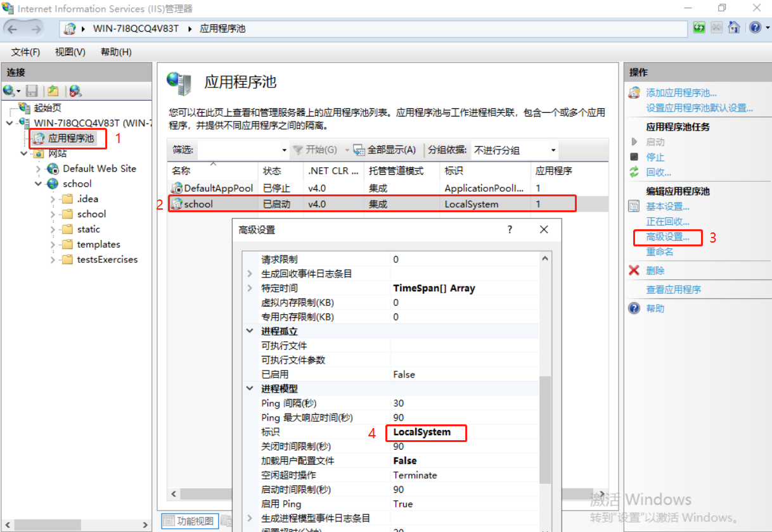Expand the 特定时间 property
The height and width of the screenshot is (532, 772).
pyautogui.click(x=249, y=288)
